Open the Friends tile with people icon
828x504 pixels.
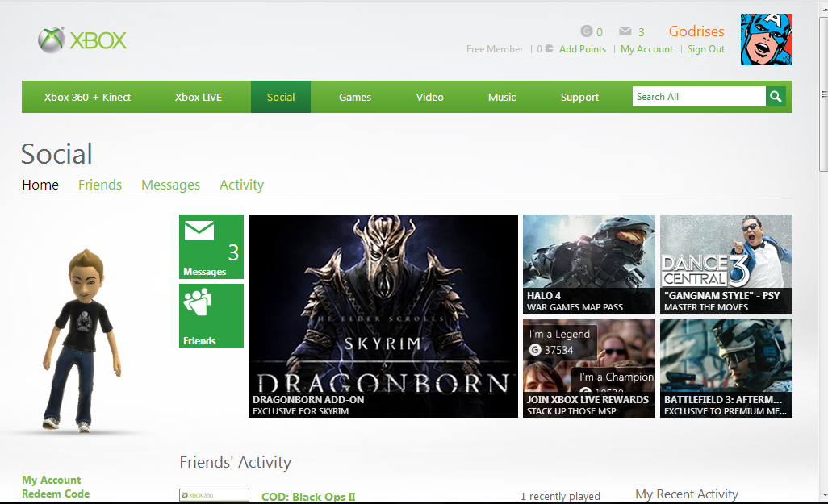pos(211,316)
